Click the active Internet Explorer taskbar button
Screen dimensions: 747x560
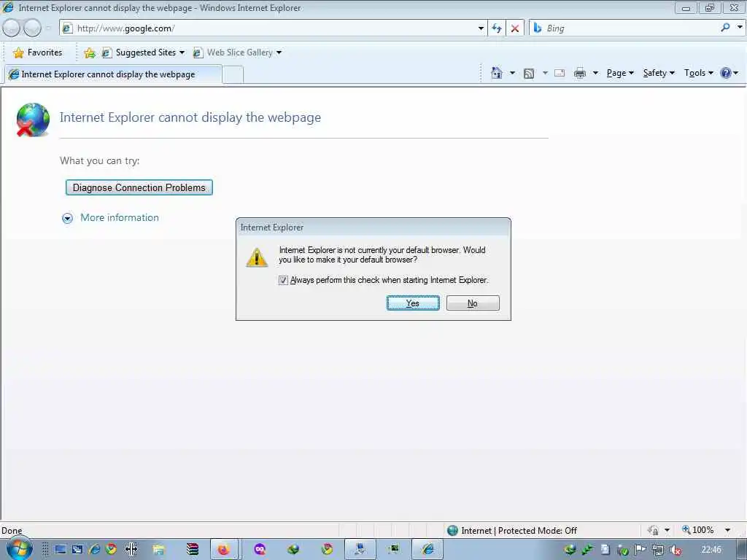pyautogui.click(x=427, y=550)
